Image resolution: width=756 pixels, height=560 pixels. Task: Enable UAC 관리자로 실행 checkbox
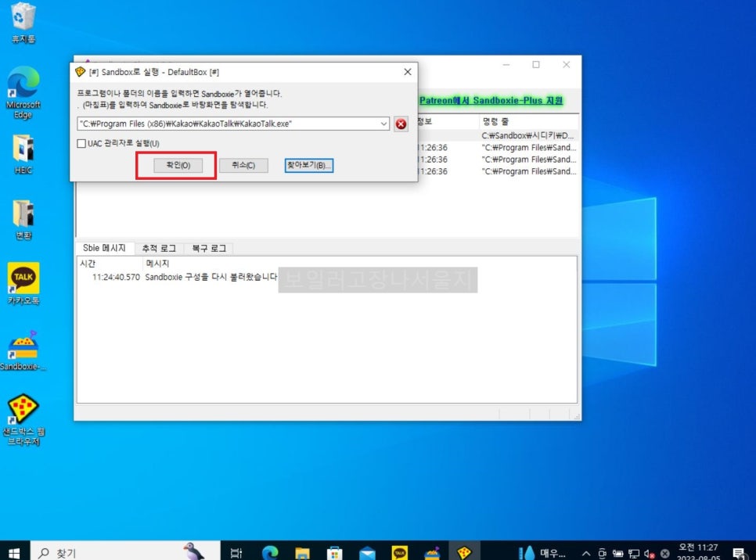click(81, 143)
